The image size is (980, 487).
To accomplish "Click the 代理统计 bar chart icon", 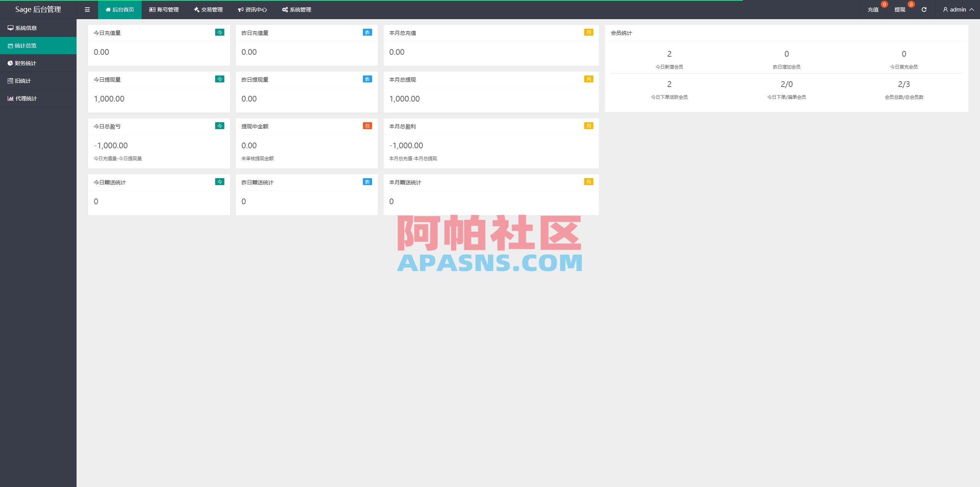I will [10, 98].
